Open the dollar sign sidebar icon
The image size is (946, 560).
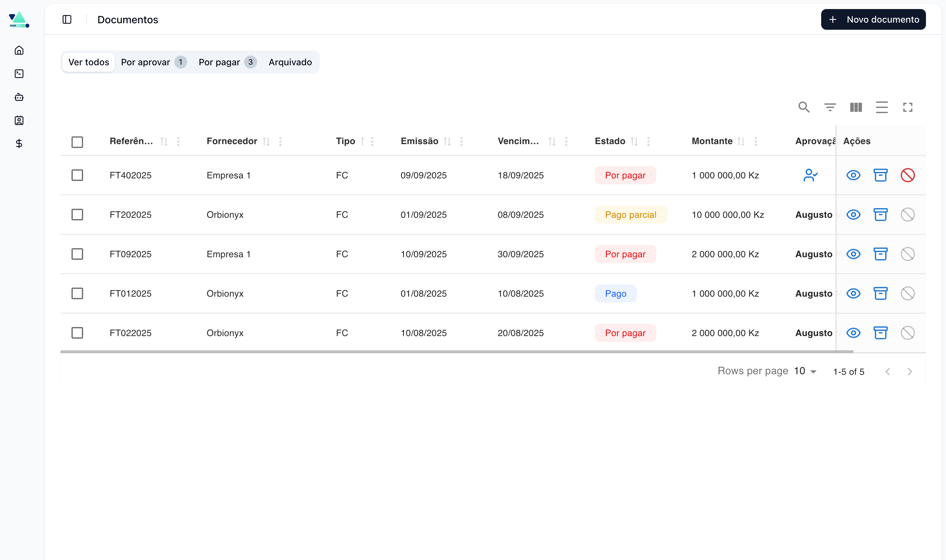tap(19, 143)
